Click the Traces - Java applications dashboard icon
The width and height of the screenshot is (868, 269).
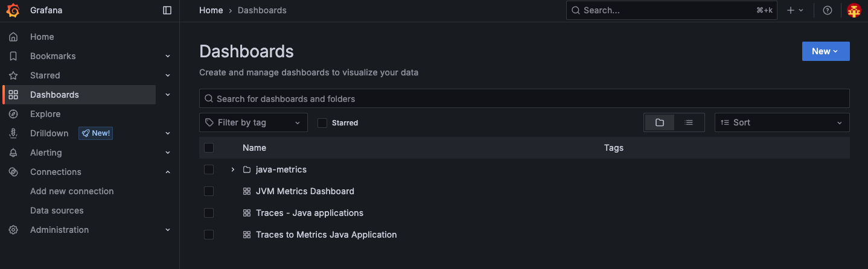(x=246, y=213)
